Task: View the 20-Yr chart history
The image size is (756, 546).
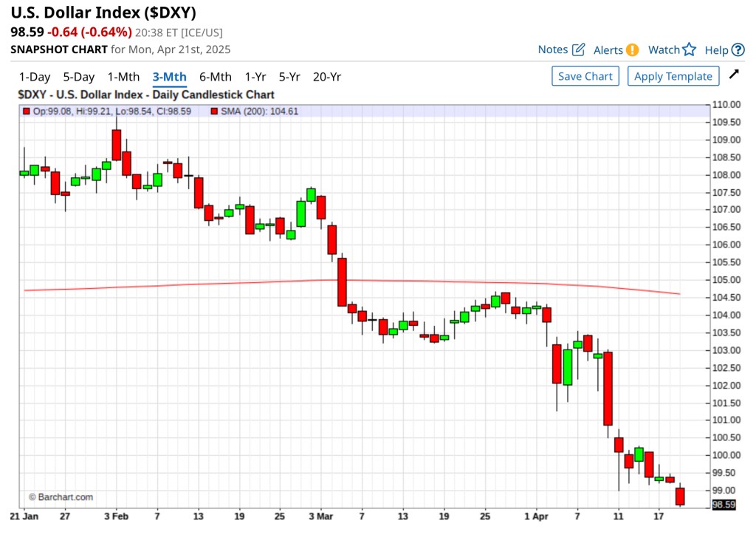Action: point(327,77)
